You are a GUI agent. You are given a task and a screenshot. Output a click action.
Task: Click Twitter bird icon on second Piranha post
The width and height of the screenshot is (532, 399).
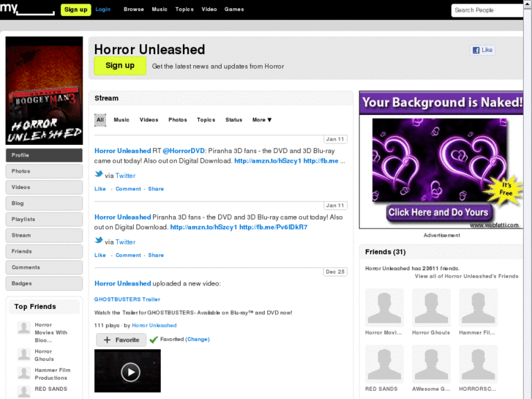pos(99,241)
